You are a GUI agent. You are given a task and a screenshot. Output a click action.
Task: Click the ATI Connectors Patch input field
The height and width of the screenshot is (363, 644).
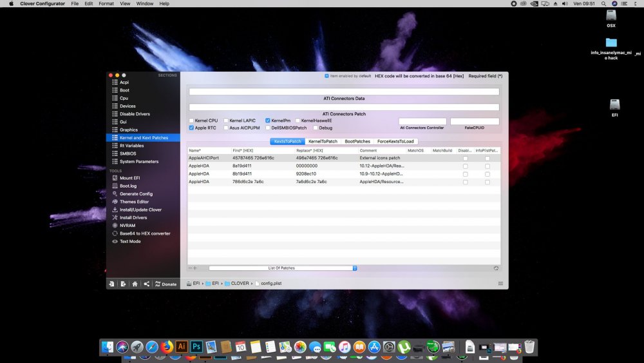click(344, 107)
